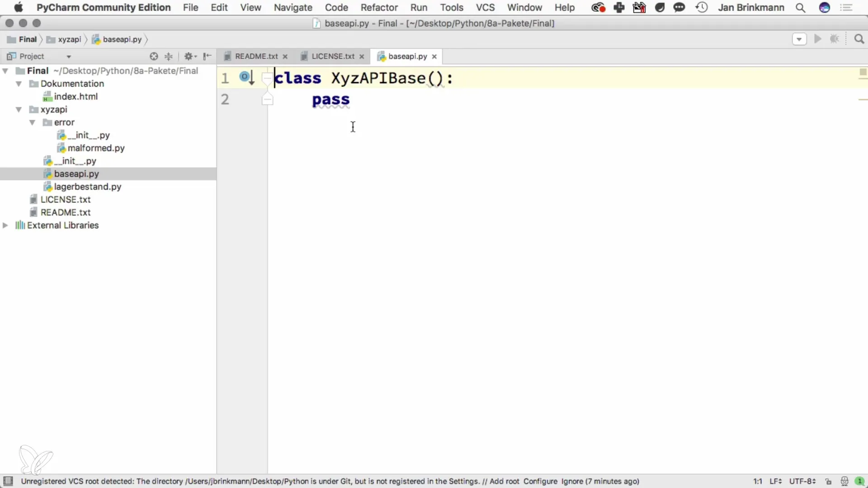Hide the Project tool window
This screenshot has width=868, height=488.
[207, 56]
